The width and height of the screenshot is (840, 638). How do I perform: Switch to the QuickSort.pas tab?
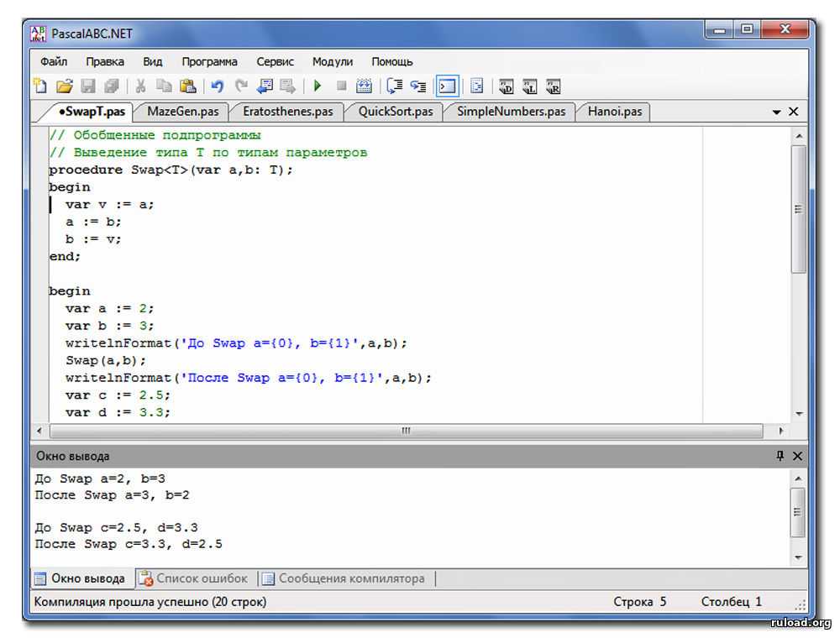(x=396, y=112)
